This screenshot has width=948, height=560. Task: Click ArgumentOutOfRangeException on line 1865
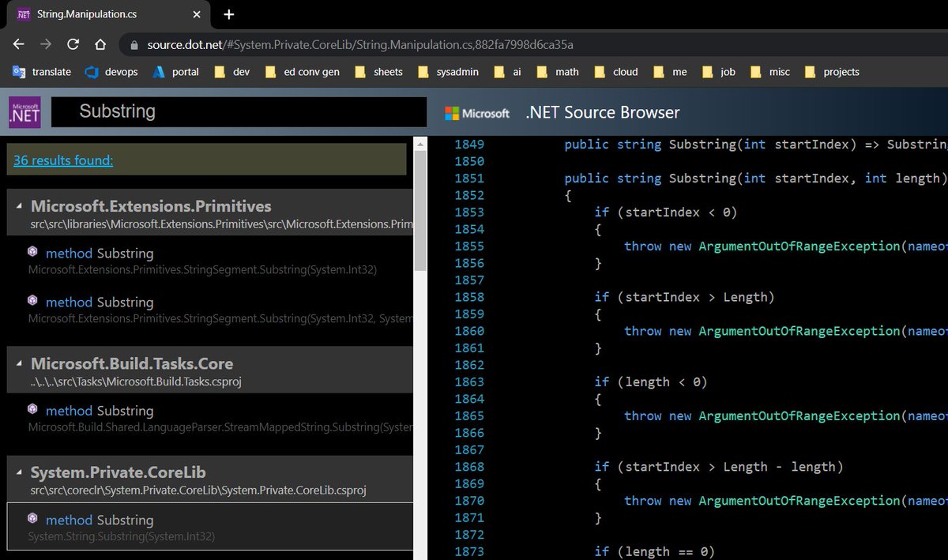(x=799, y=416)
